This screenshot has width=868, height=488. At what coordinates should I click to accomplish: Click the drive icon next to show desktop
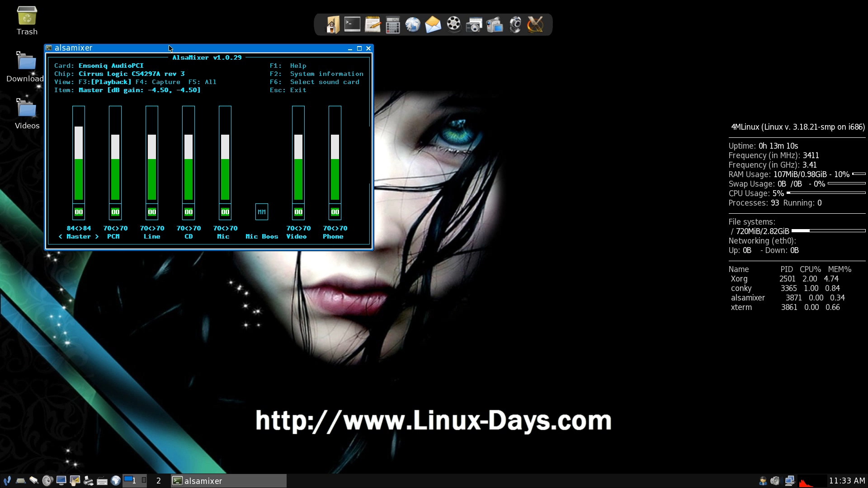(x=34, y=481)
